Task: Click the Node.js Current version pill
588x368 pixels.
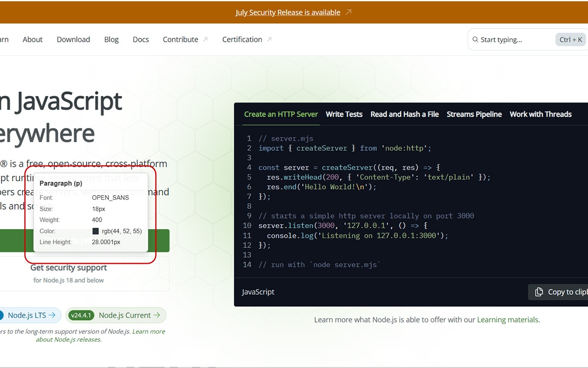Action: tap(116, 315)
